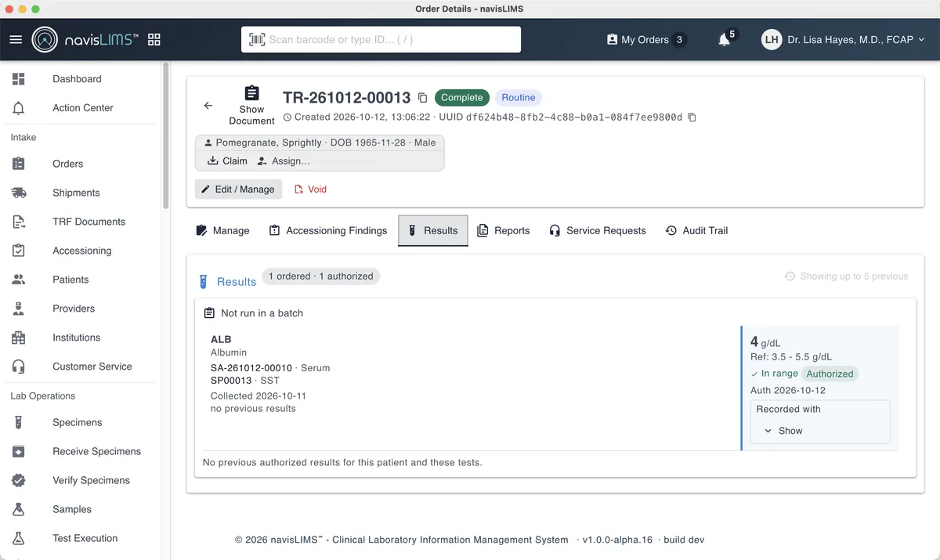Image resolution: width=940 pixels, height=560 pixels.
Task: Copy the UUID to clipboard
Action: coord(692,117)
